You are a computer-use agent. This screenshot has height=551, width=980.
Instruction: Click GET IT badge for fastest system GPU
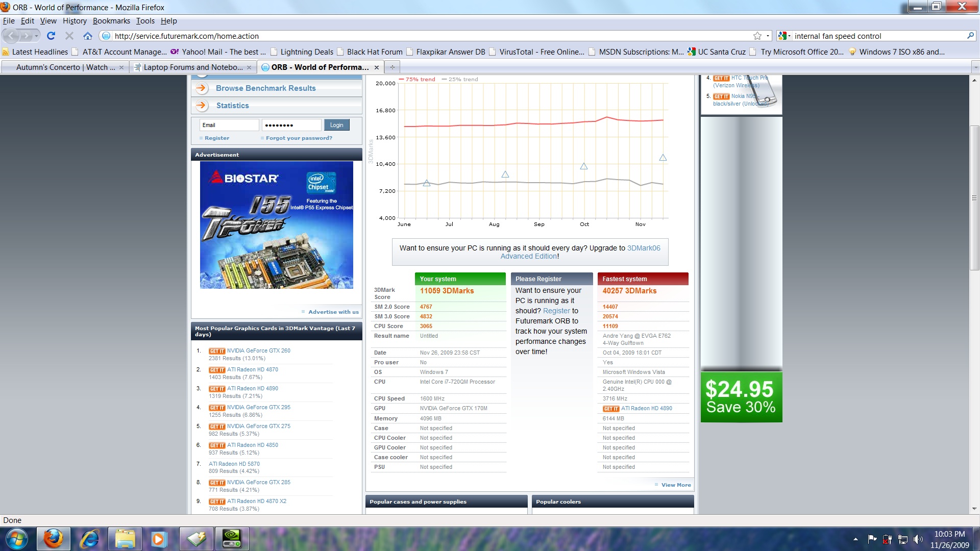[x=611, y=409]
